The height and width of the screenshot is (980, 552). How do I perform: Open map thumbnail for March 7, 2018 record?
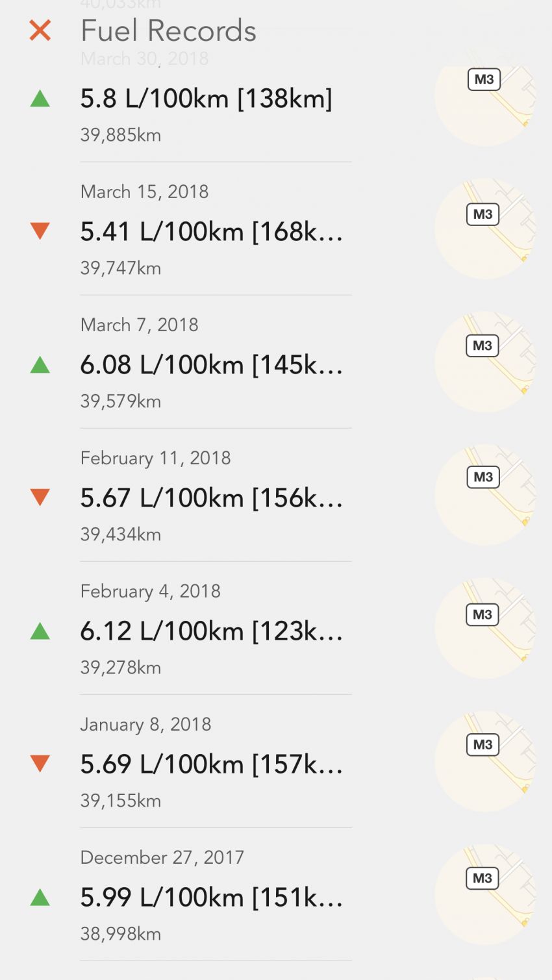(x=485, y=362)
